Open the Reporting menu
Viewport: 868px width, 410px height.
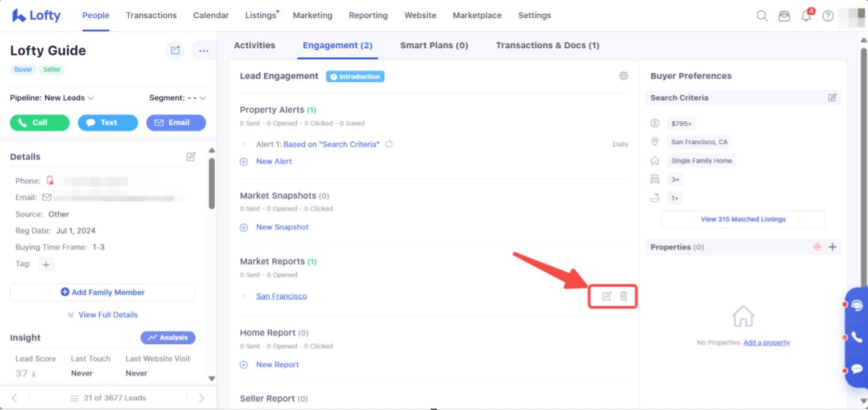pyautogui.click(x=368, y=16)
